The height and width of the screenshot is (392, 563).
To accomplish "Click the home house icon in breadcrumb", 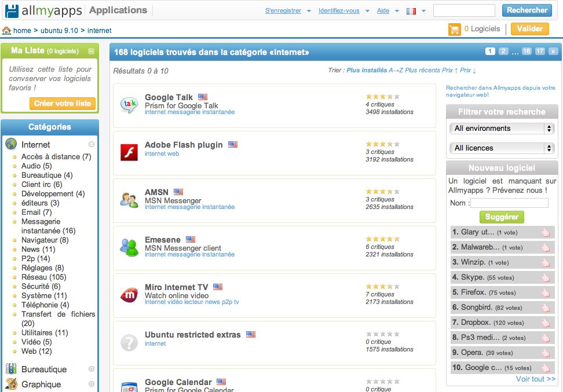I will click(6, 31).
